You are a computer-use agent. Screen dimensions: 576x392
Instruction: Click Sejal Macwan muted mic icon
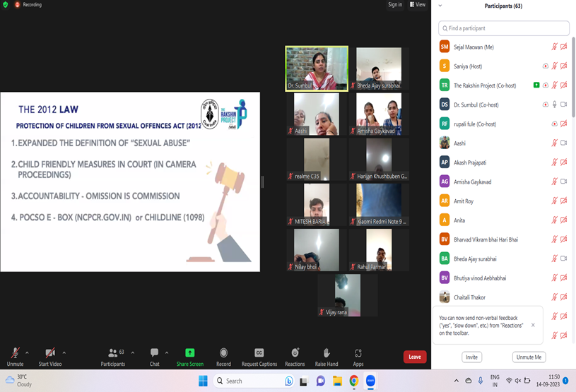click(x=554, y=47)
